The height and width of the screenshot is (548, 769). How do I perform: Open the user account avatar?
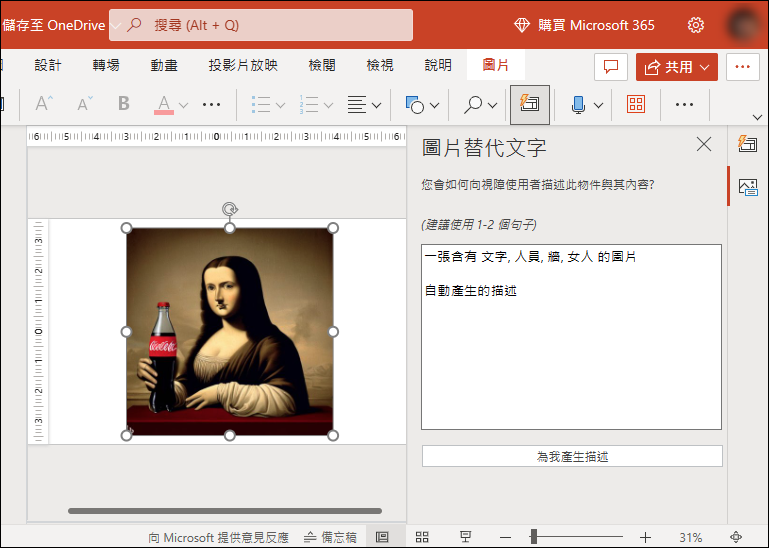pyautogui.click(x=745, y=25)
